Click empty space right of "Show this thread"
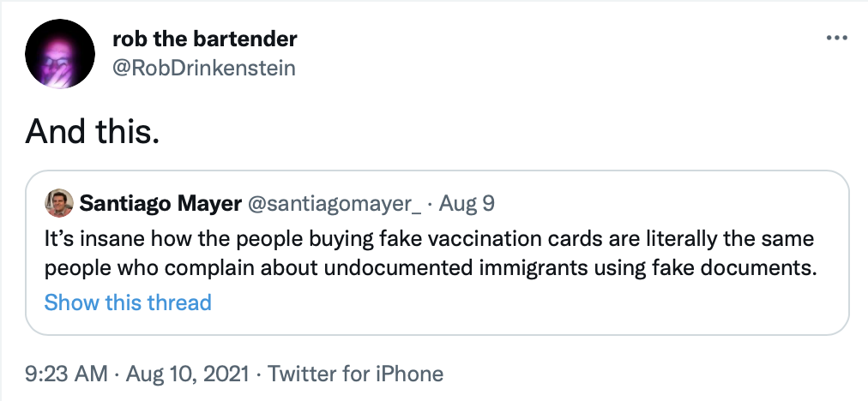 click(515, 302)
